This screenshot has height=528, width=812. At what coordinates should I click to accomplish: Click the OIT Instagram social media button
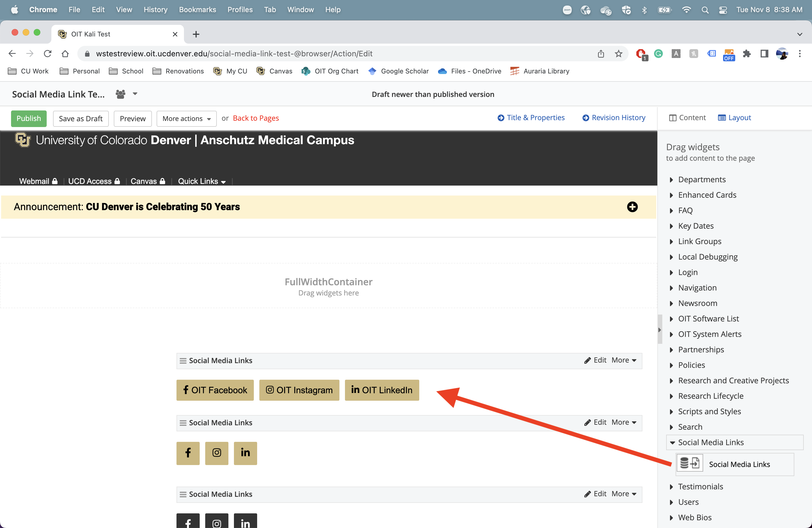299,390
